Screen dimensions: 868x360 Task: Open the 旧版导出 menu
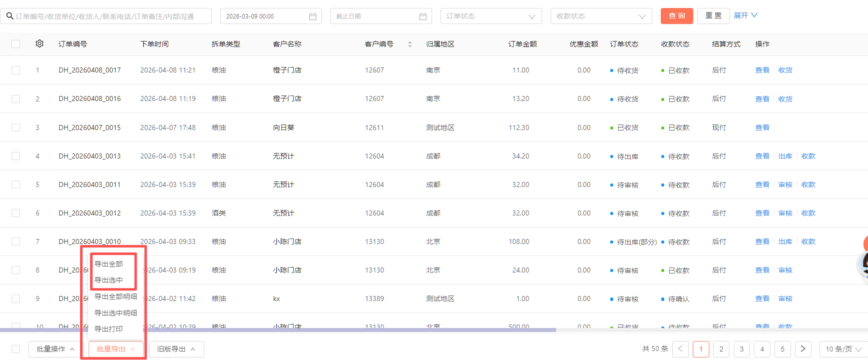176,349
